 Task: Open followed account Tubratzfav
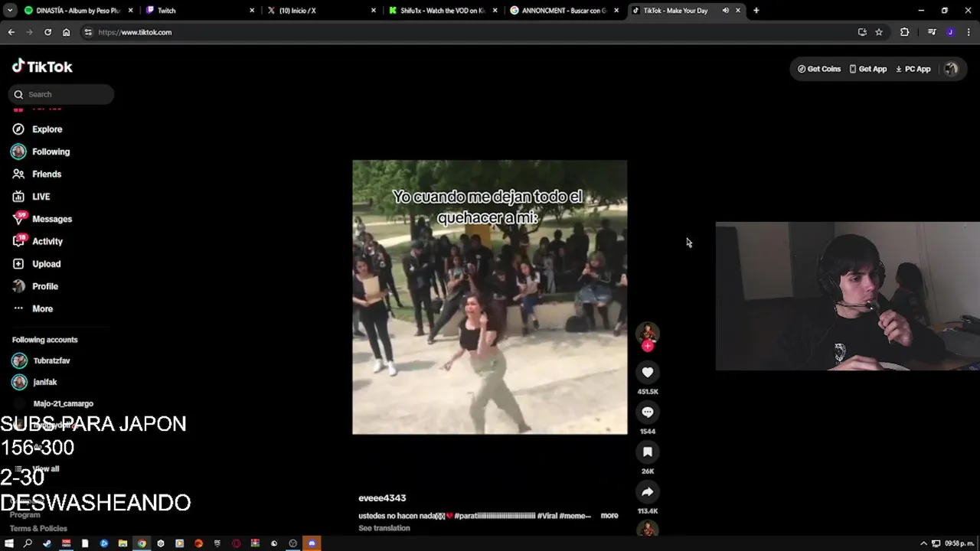point(51,360)
